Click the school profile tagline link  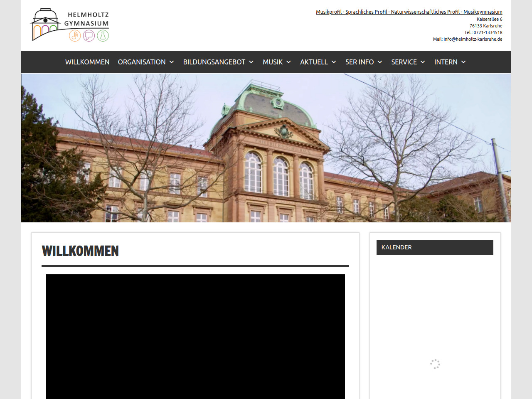(409, 12)
